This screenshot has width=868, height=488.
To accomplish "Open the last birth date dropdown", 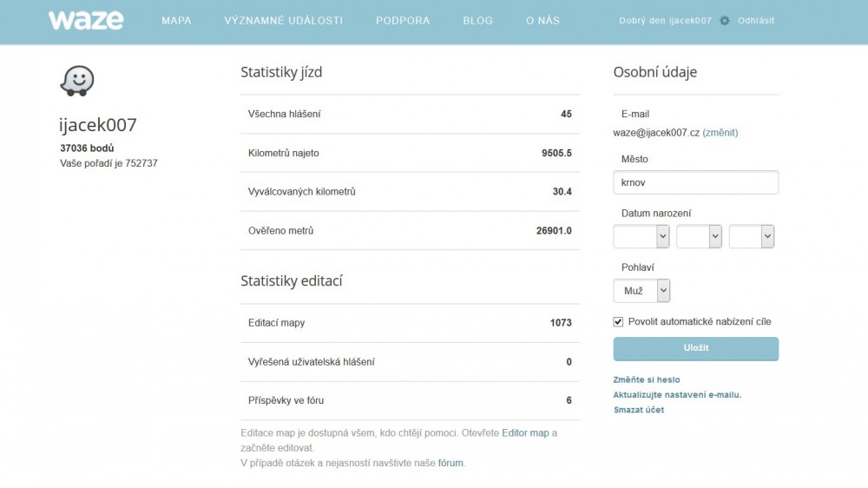I will coord(752,236).
